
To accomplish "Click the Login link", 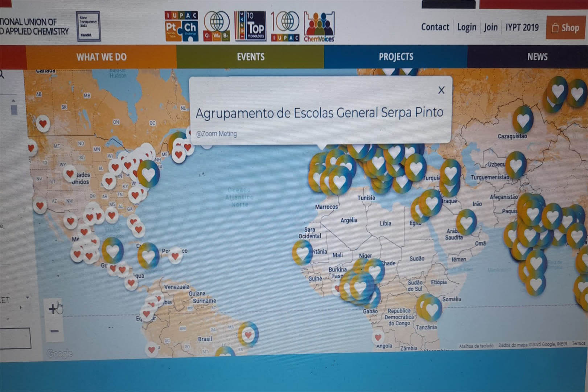I will click(x=466, y=27).
